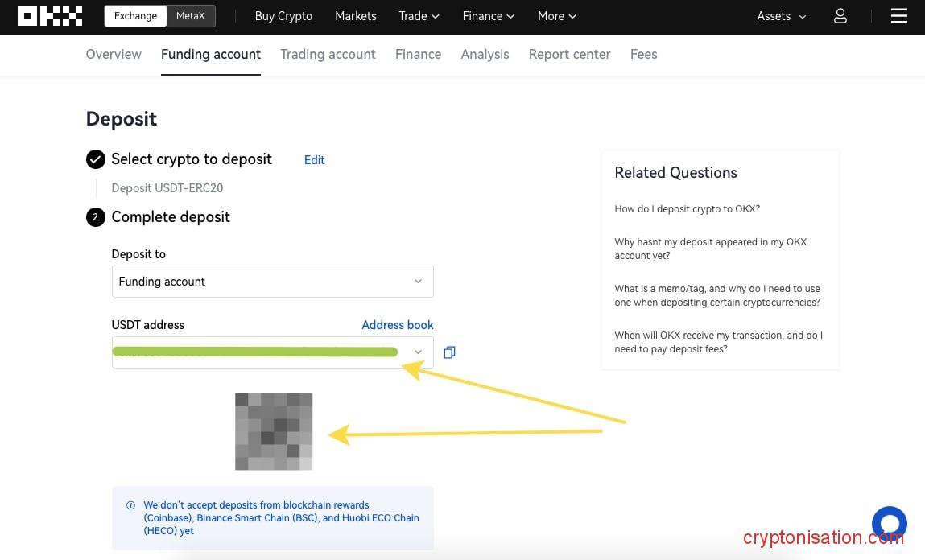925x560 pixels.
Task: Expand the USDT address selector
Action: click(x=418, y=352)
